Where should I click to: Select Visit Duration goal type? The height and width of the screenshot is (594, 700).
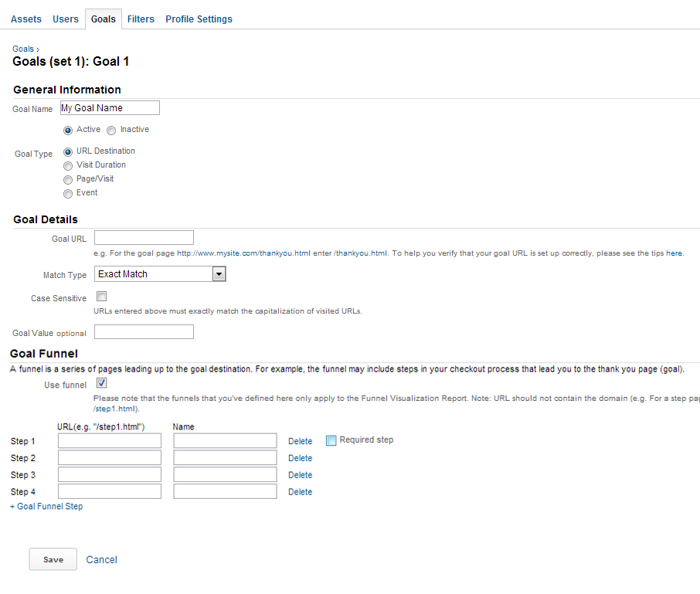[x=68, y=166]
